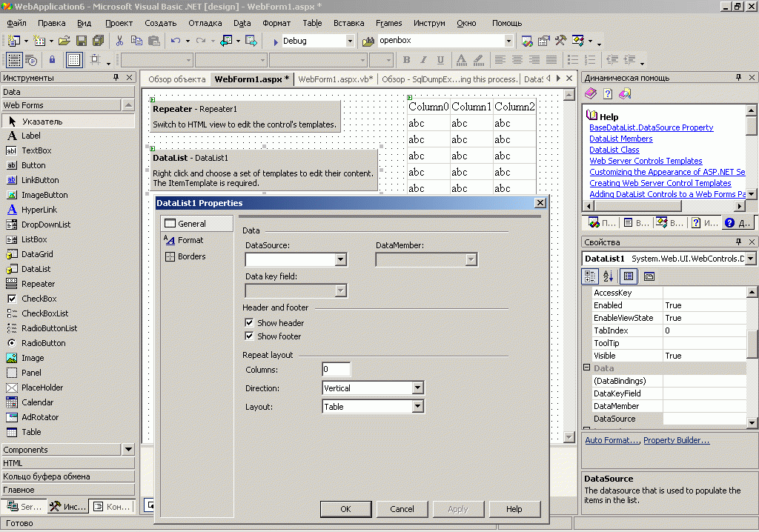Open the Data menu in the menu bar
Image resolution: width=759 pixels, height=532 pixels.
(x=242, y=23)
